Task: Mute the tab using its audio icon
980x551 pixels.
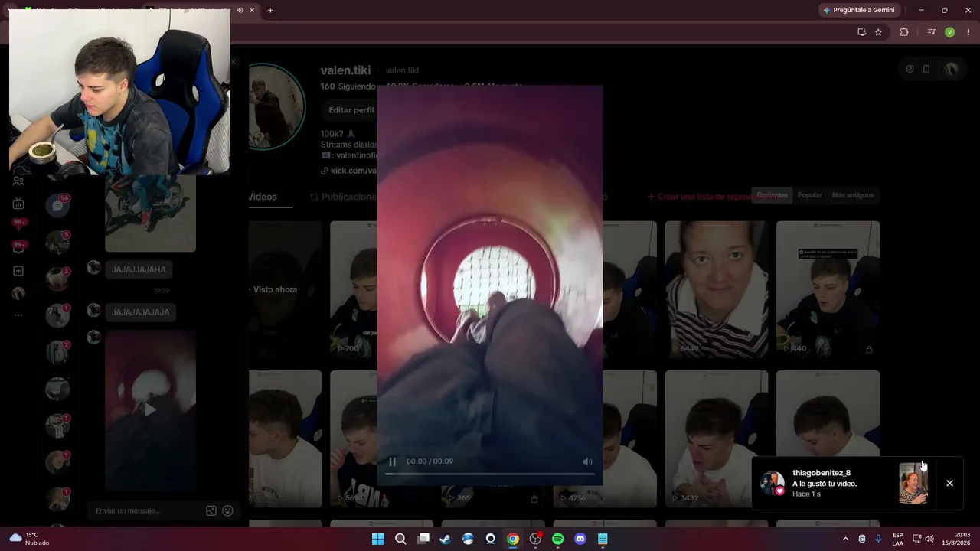Action: [x=240, y=10]
